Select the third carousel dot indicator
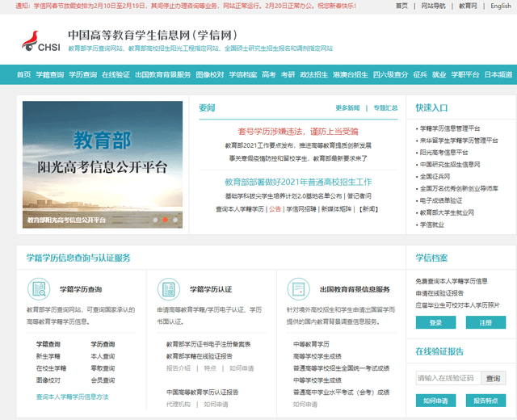 point(175,219)
